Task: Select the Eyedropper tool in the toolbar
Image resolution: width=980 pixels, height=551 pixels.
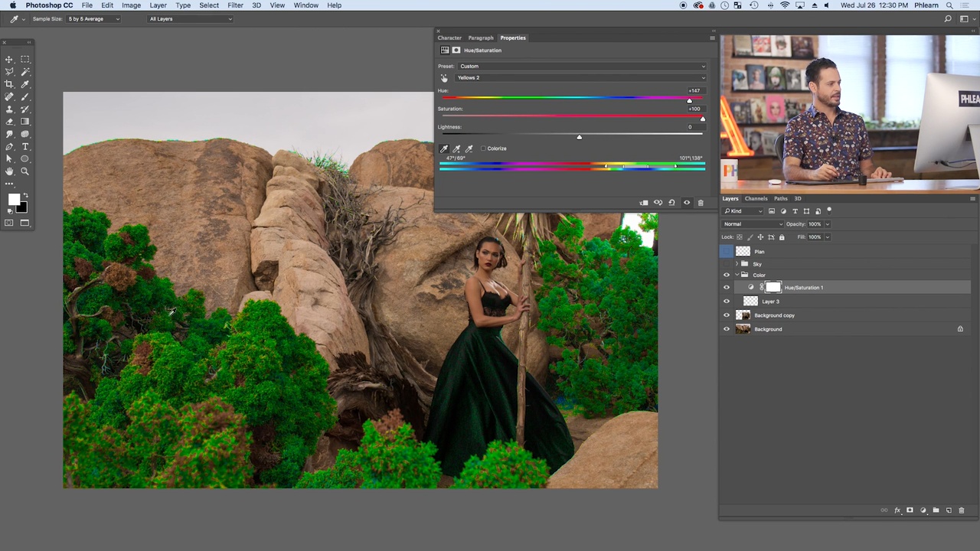Action: click(x=24, y=84)
